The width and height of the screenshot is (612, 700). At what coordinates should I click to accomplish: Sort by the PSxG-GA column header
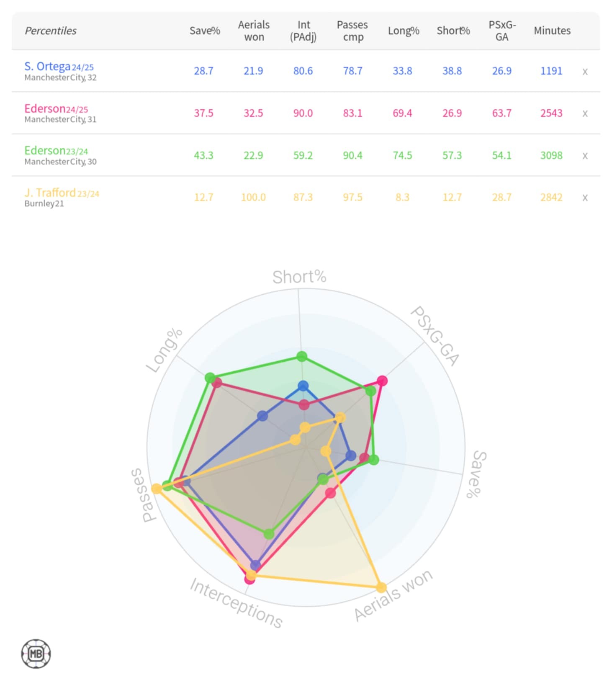[x=502, y=31]
